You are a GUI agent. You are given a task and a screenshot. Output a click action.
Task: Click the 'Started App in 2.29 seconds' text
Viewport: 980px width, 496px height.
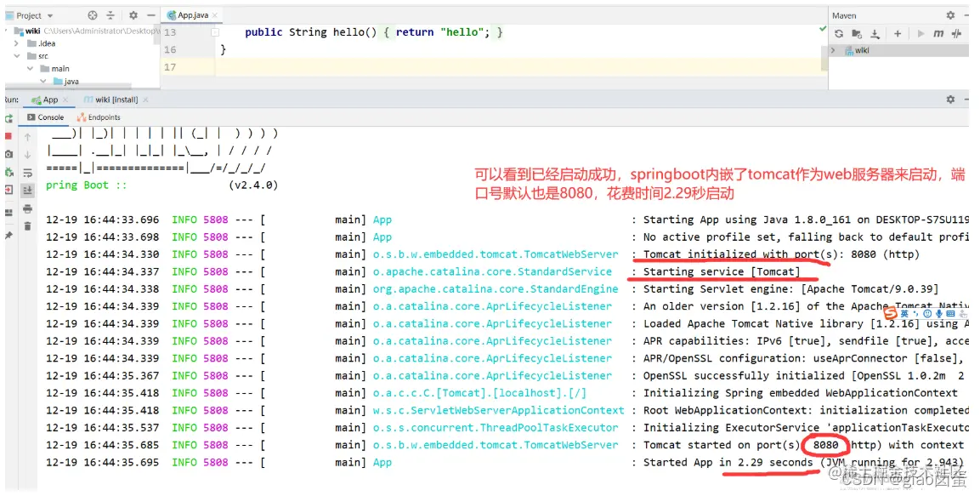(x=728, y=462)
